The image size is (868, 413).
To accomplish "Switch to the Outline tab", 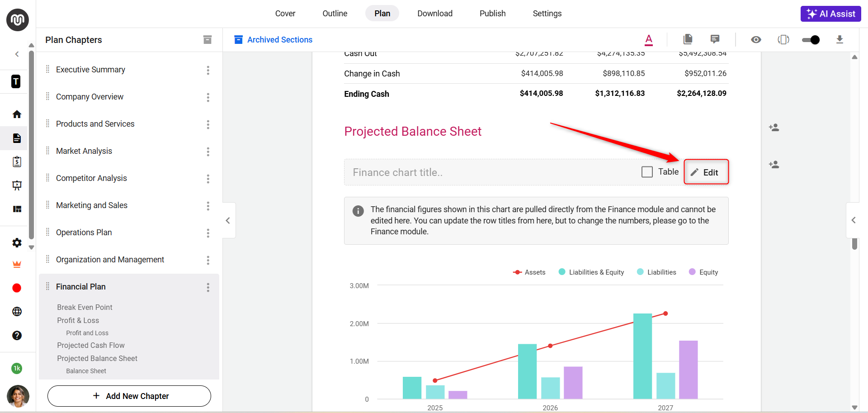I will (335, 14).
